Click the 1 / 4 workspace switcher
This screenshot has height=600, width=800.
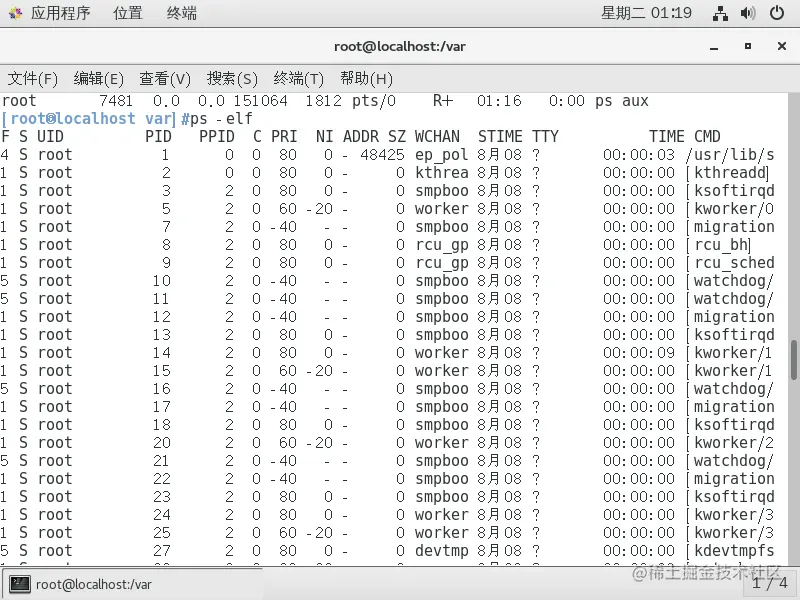tap(770, 583)
